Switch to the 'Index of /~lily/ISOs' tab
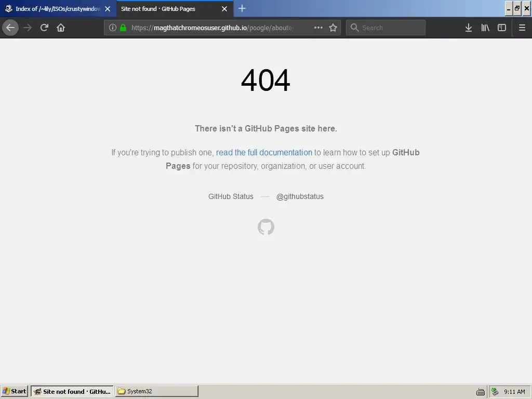 [58, 9]
